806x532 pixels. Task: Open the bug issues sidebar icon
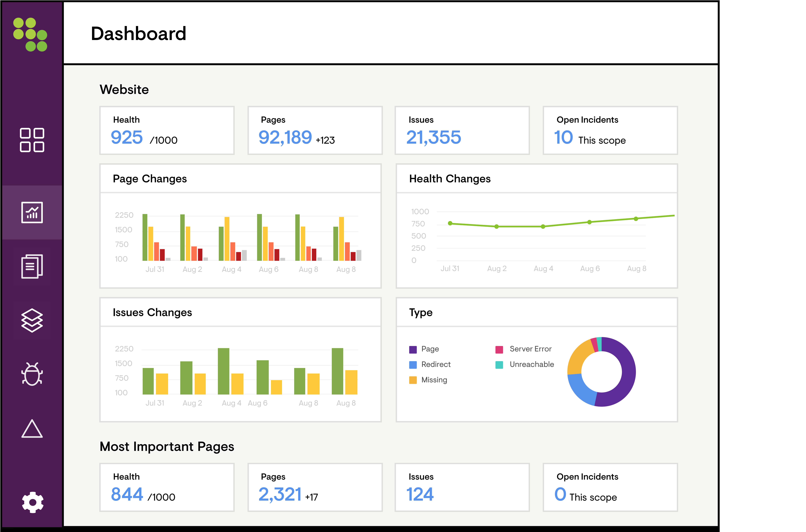coord(32,374)
